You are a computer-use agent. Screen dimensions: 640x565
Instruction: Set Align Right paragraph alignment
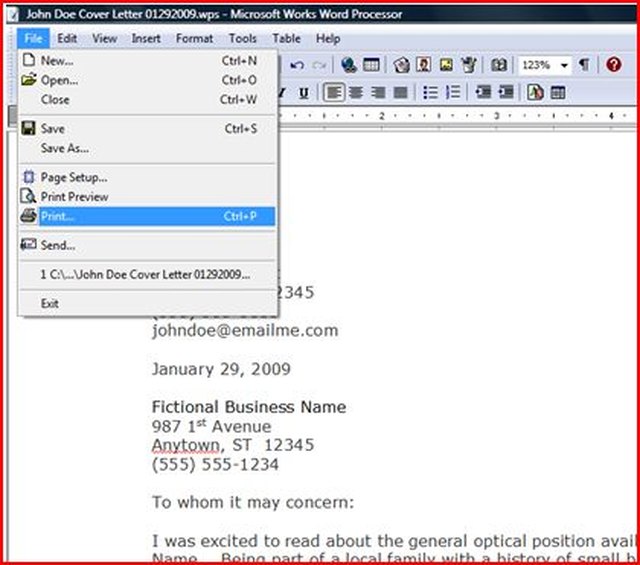coord(378,93)
